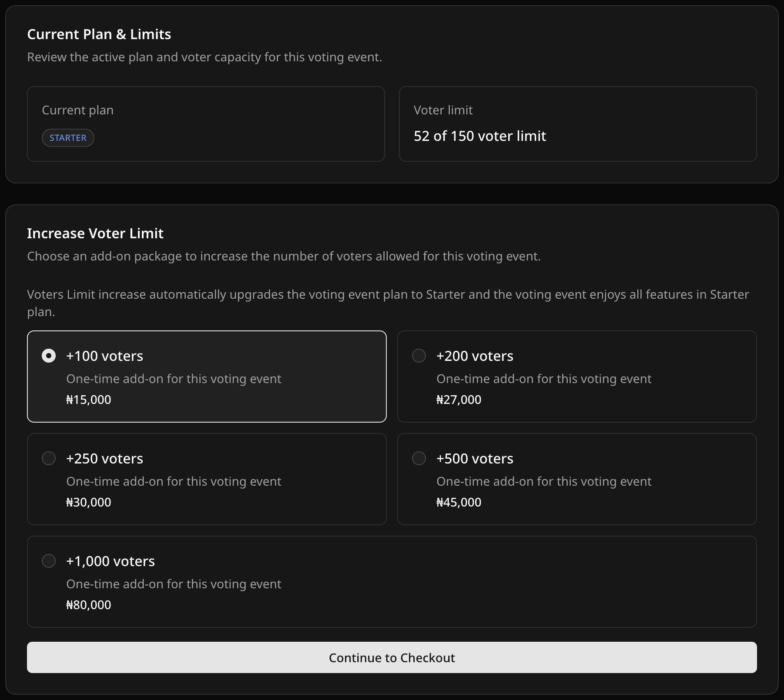The height and width of the screenshot is (700, 784).
Task: Click the ₦45,000 price text
Action: (459, 502)
